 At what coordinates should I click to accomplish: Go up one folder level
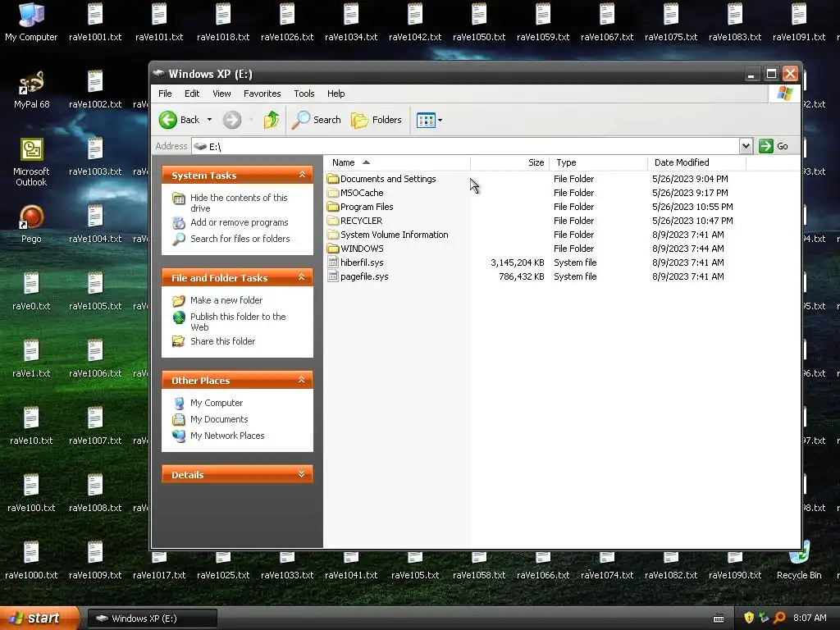tap(272, 120)
